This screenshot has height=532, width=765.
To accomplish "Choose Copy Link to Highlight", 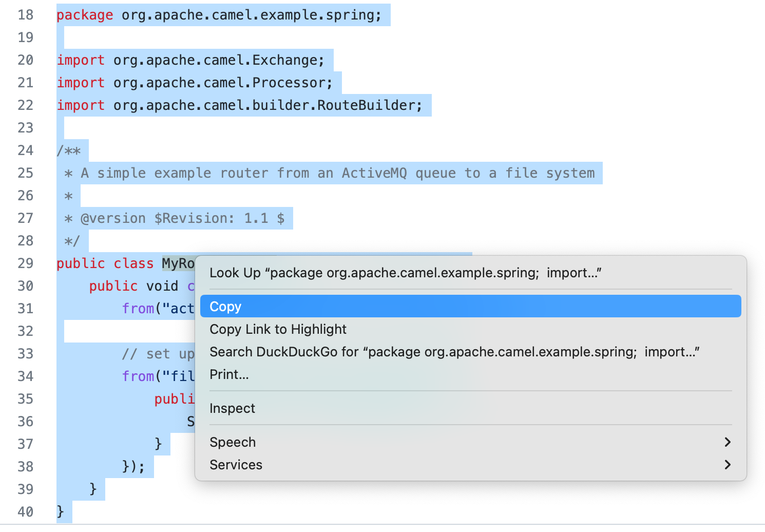I will pos(278,329).
